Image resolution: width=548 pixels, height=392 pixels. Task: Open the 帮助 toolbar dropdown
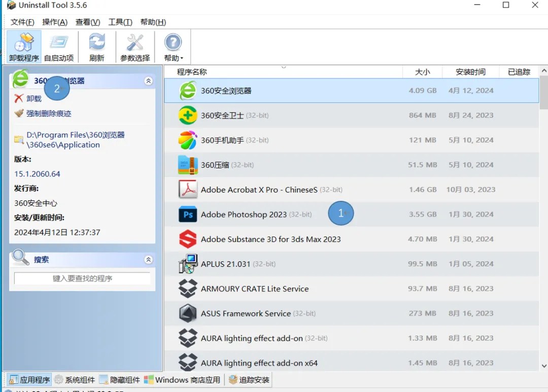point(173,47)
